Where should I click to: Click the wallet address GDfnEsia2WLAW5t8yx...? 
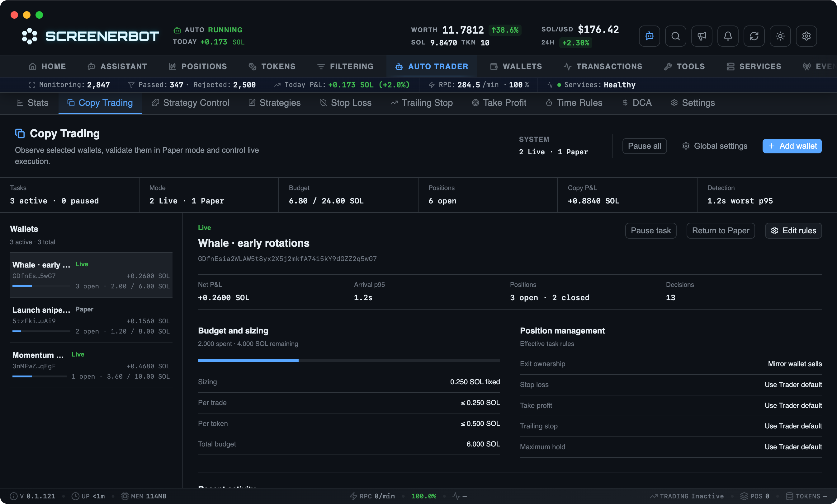(x=287, y=259)
